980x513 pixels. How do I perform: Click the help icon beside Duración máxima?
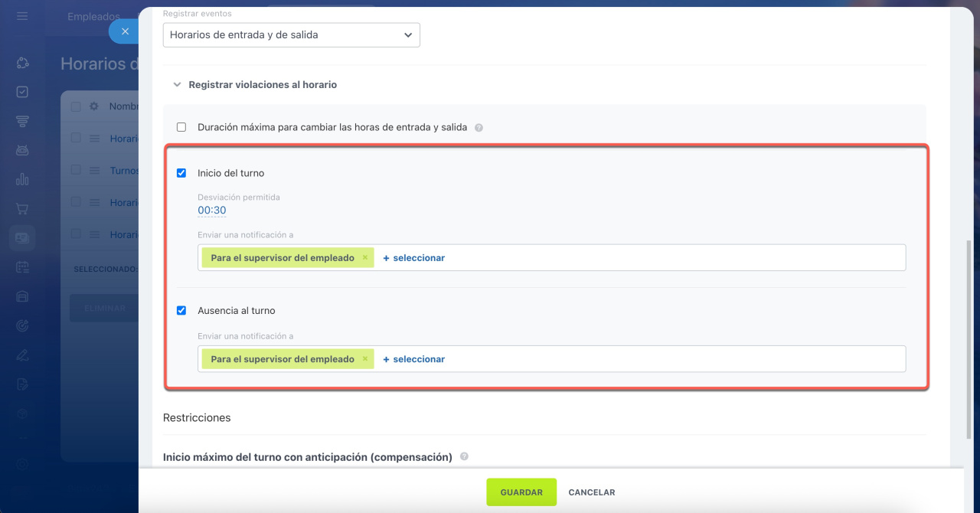pyautogui.click(x=479, y=128)
